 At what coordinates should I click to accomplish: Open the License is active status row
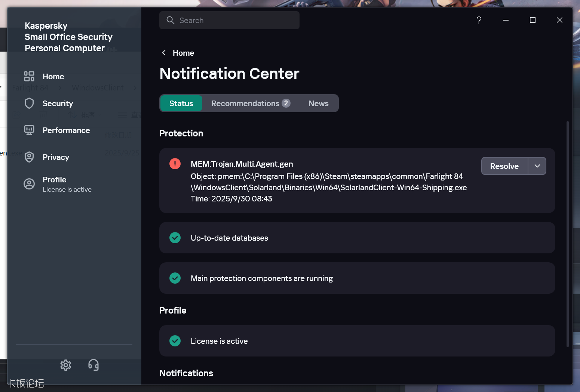point(357,341)
